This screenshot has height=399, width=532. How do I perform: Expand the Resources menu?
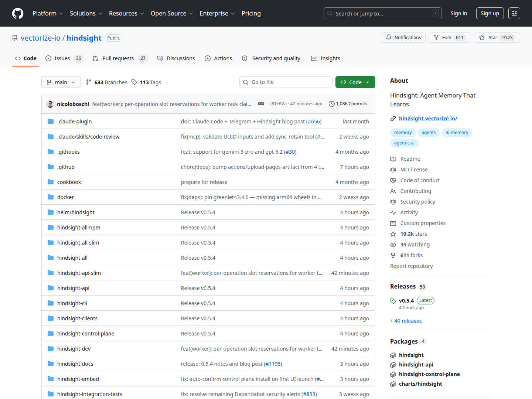tap(126, 13)
